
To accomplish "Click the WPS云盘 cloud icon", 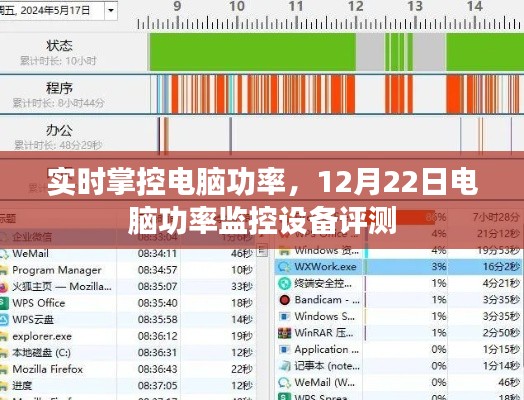I will (x=3, y=320).
